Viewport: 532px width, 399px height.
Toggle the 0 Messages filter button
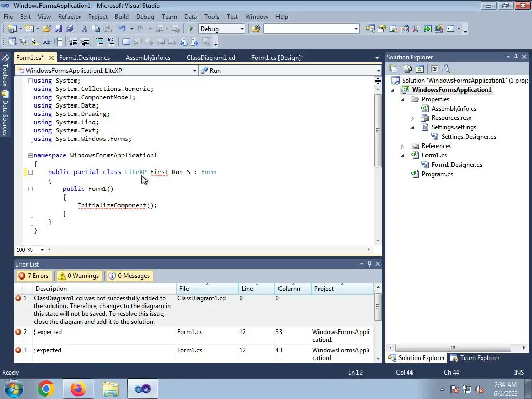click(129, 276)
